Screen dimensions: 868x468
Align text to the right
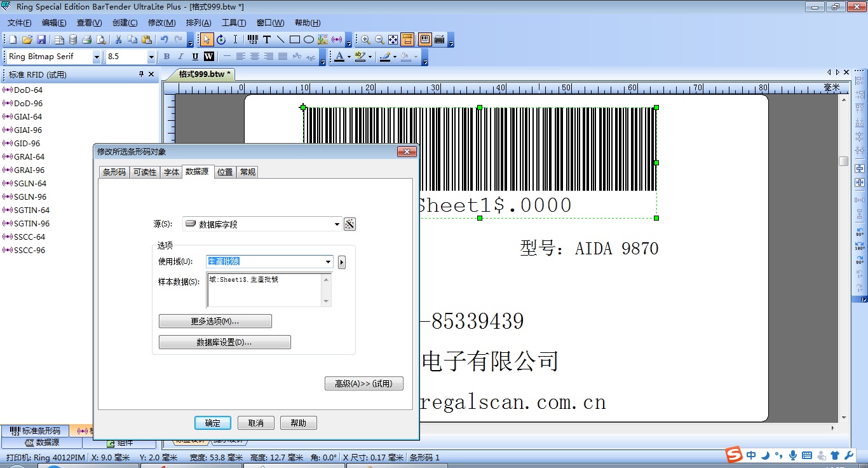[x=269, y=57]
